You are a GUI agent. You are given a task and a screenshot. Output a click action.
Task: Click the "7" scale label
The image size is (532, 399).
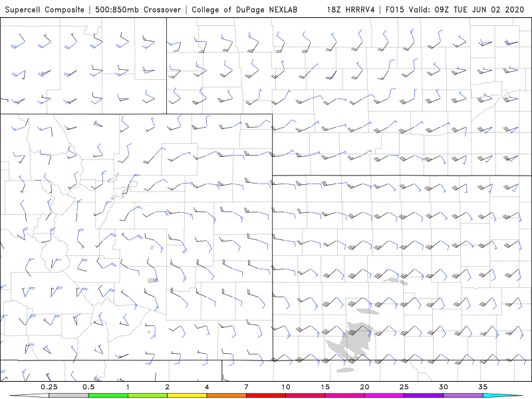246,387
